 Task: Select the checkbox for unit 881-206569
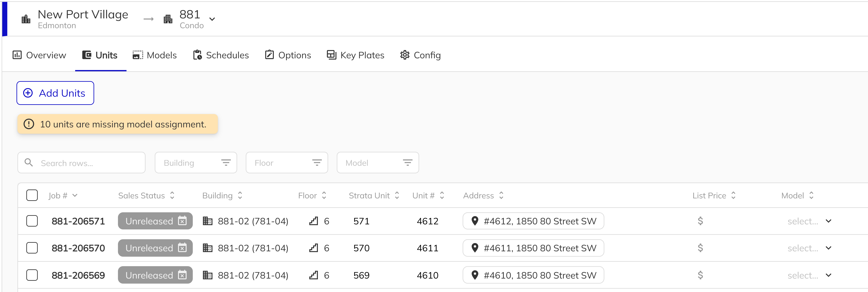[x=32, y=275]
